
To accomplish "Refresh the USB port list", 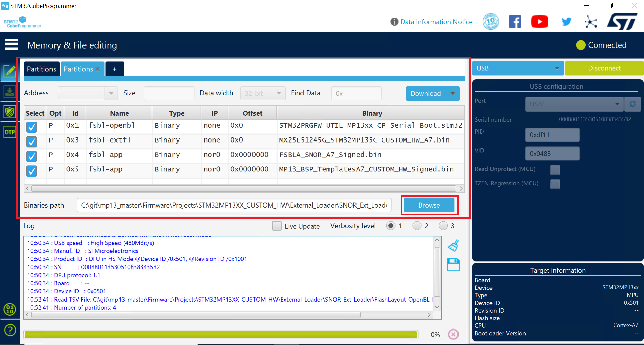I will point(633,104).
